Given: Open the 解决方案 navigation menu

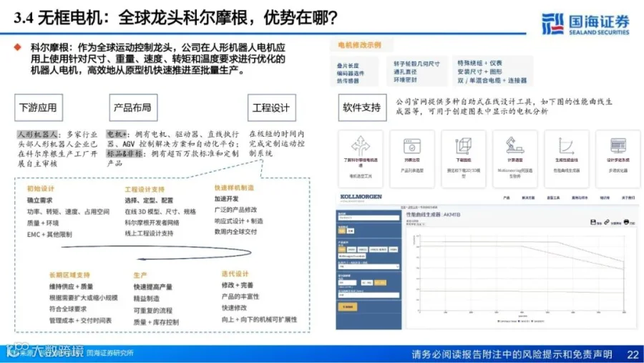Looking at the screenshot, I should pyautogui.click(x=528, y=198).
